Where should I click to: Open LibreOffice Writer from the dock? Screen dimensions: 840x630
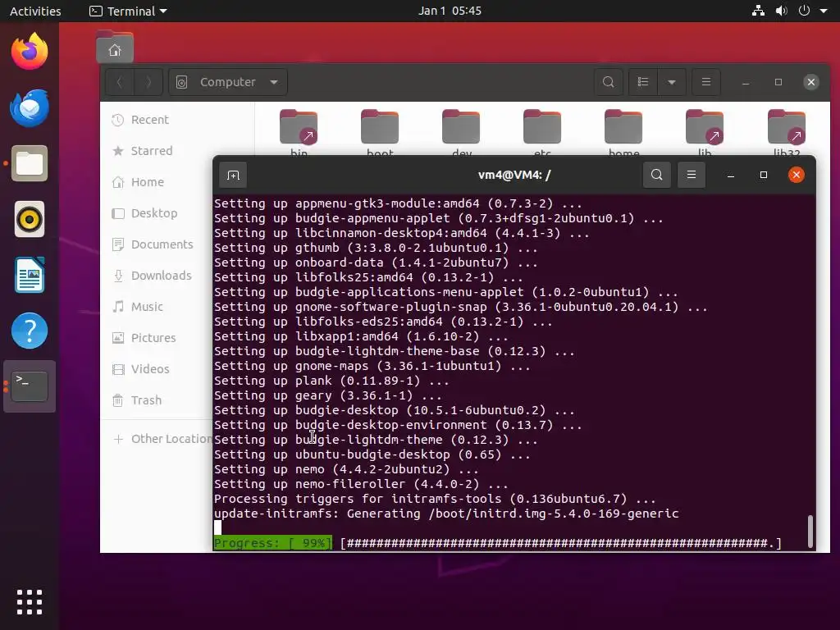coord(30,275)
